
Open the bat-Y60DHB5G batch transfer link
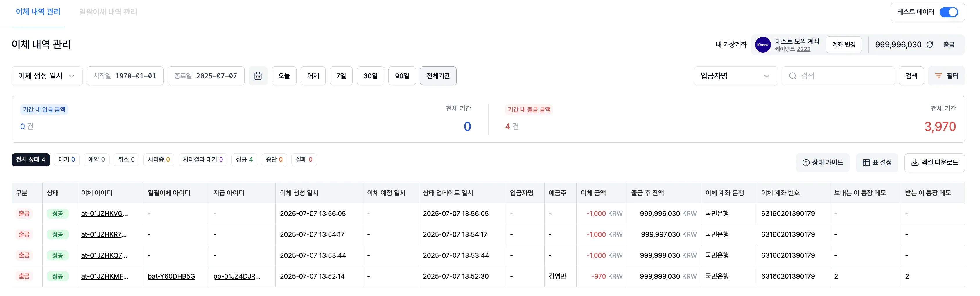click(171, 276)
